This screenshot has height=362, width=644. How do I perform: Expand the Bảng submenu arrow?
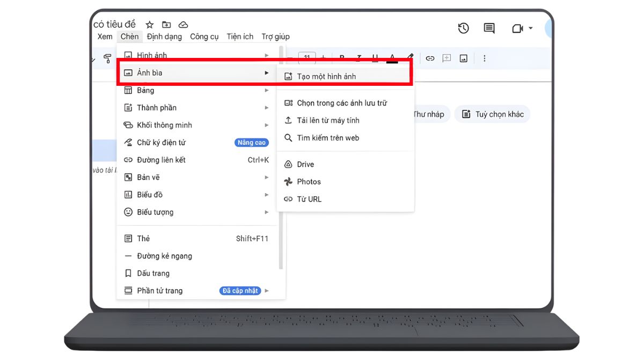tap(267, 90)
